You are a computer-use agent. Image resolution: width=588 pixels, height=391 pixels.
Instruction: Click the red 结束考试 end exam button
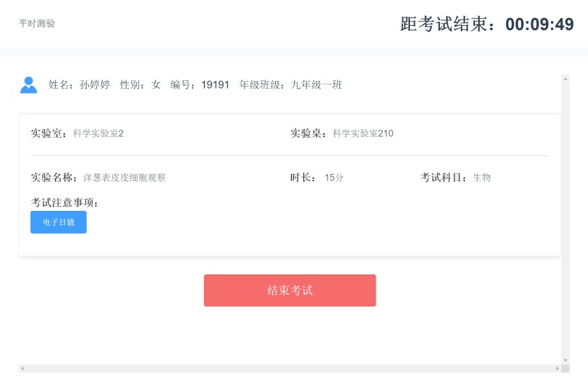(290, 290)
